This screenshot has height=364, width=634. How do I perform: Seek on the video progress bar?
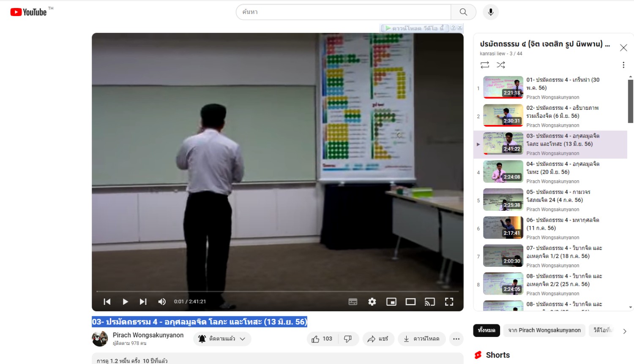(x=277, y=291)
